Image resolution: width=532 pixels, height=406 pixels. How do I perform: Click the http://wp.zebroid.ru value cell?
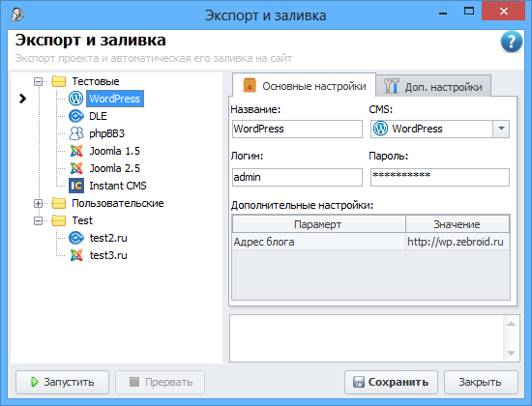pyautogui.click(x=458, y=242)
